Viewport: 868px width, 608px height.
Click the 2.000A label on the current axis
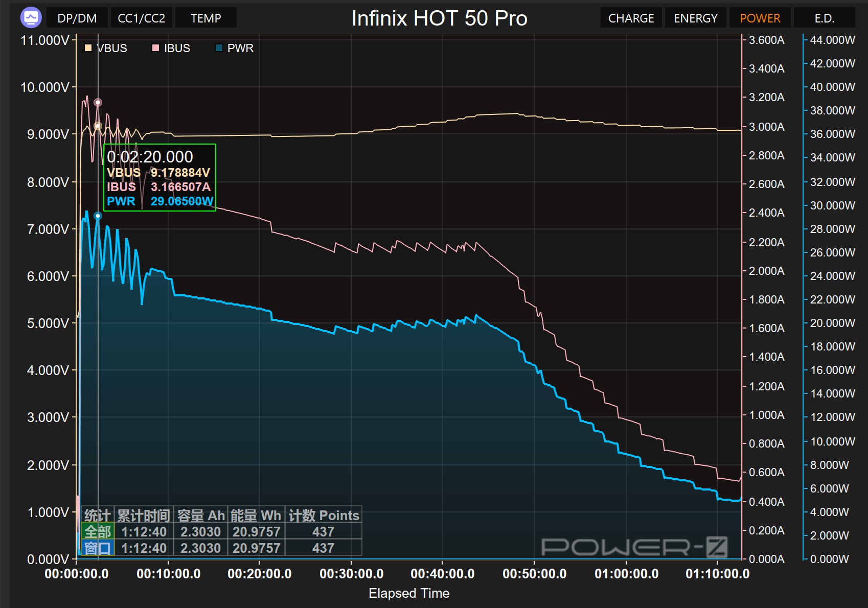[x=766, y=271]
